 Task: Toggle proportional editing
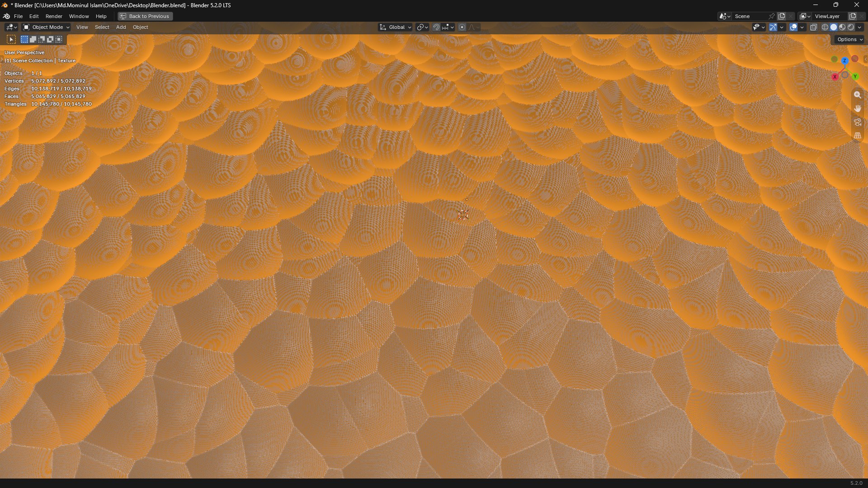click(x=462, y=28)
